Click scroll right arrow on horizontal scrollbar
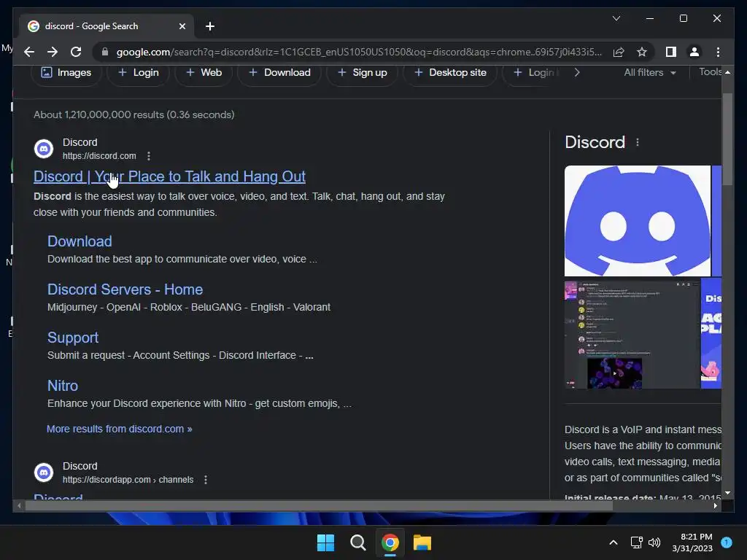Viewport: 747px width, 560px height. tap(715, 506)
